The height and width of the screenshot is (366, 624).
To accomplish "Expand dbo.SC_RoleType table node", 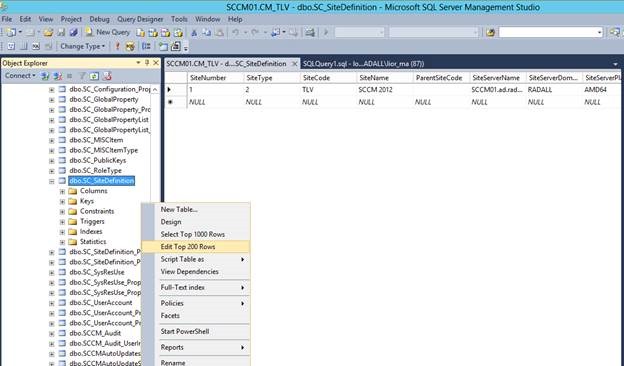I will coord(52,171).
